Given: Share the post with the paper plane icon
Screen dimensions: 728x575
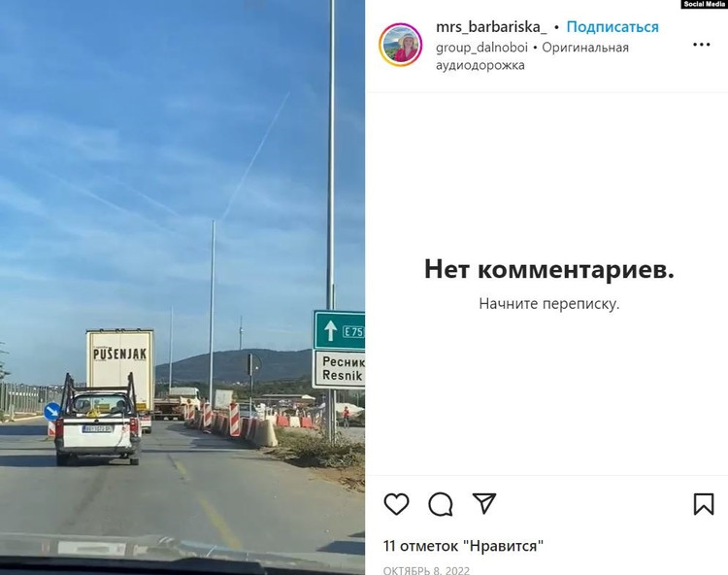Looking at the screenshot, I should [x=484, y=503].
